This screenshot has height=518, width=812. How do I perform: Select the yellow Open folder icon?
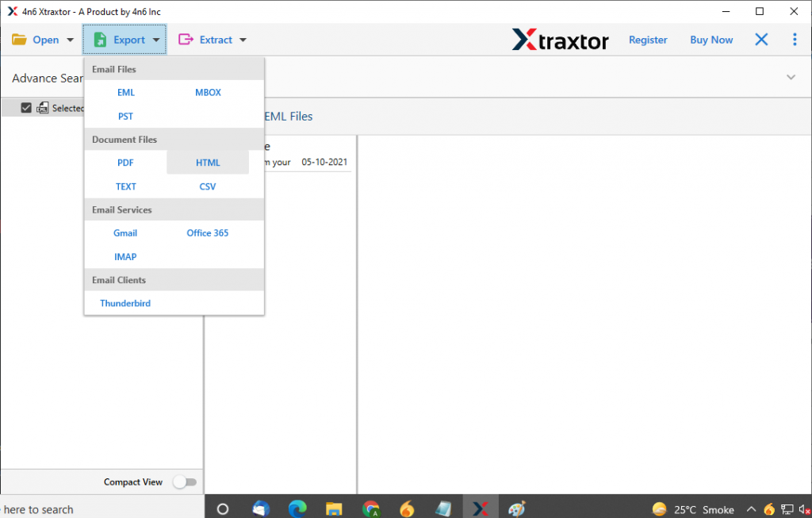click(20, 39)
